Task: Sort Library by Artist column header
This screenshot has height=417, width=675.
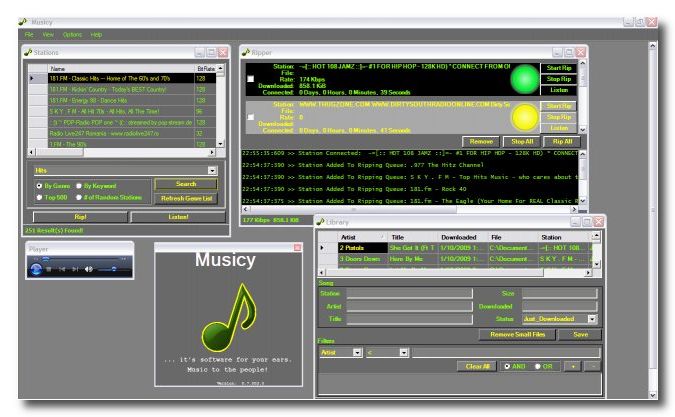Action: pyautogui.click(x=362, y=237)
